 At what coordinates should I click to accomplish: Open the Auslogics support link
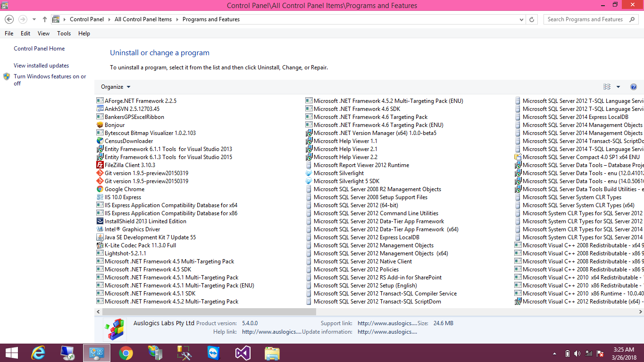coord(387,323)
